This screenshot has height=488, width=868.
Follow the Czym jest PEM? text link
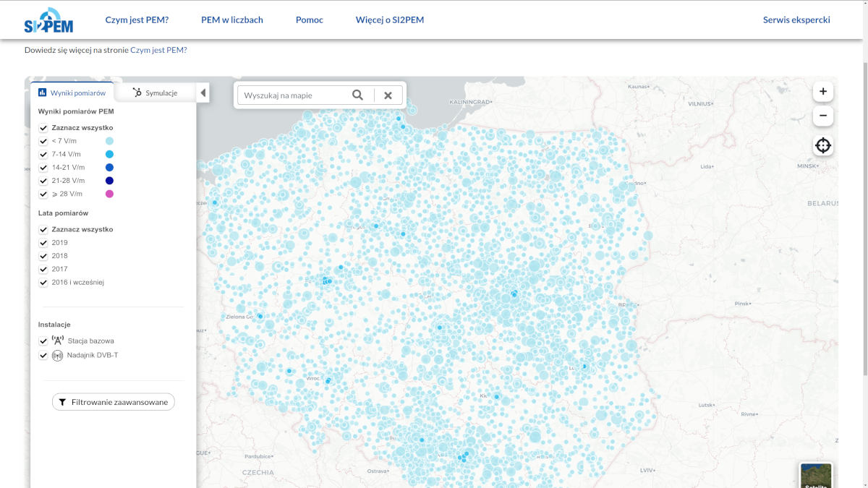point(158,50)
